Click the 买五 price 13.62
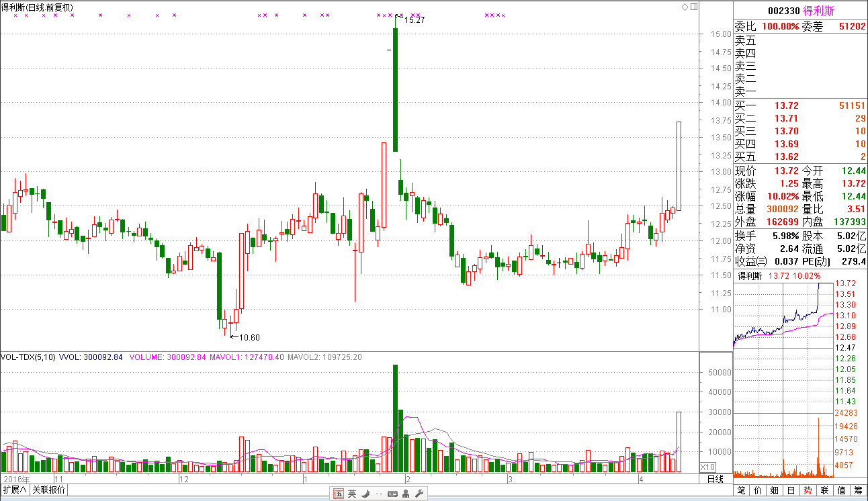This screenshot has height=501, width=868. tap(787, 156)
